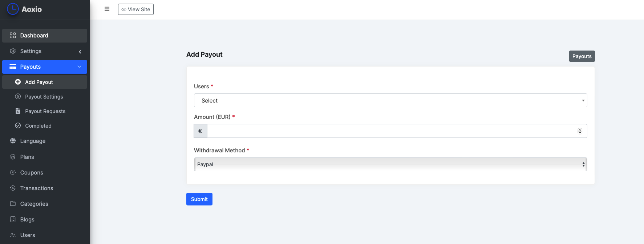The width and height of the screenshot is (644, 244).
Task: Open the Users select dropdown
Action: click(390, 100)
